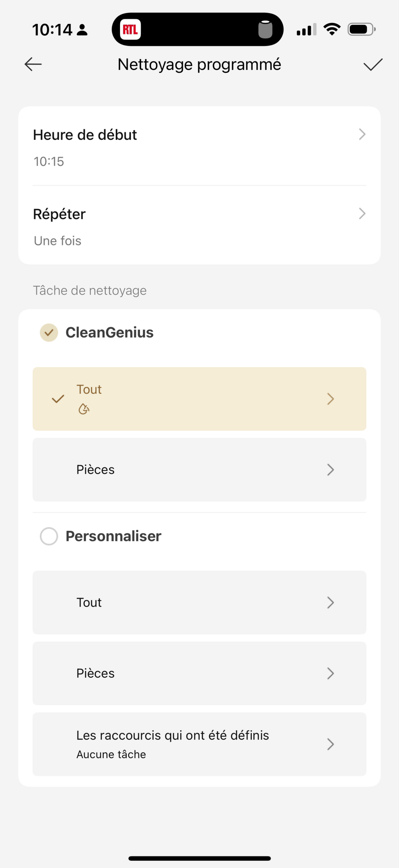Open Heure de début chevron
This screenshot has height=868, width=399.
click(362, 134)
